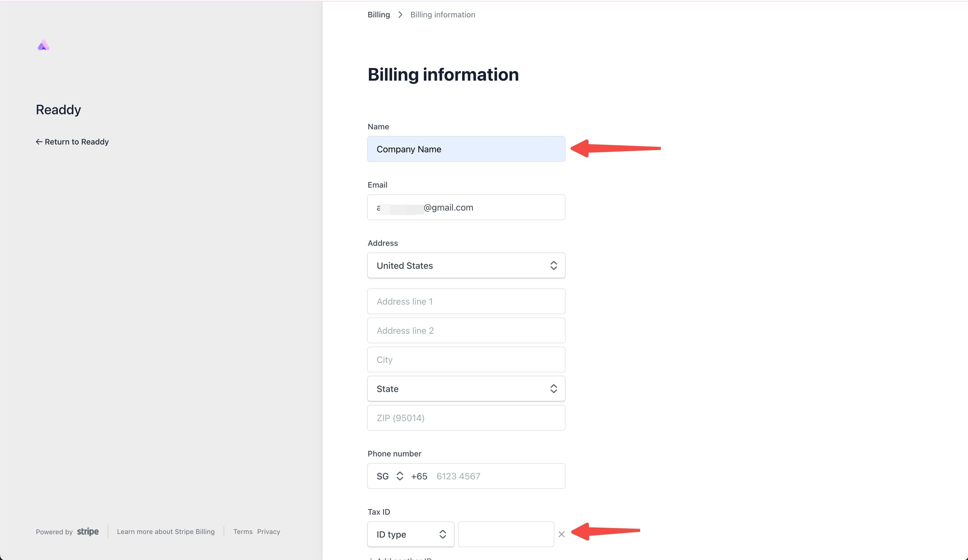Click the Readdy logo icon
This screenshot has width=968, height=560.
tap(43, 45)
